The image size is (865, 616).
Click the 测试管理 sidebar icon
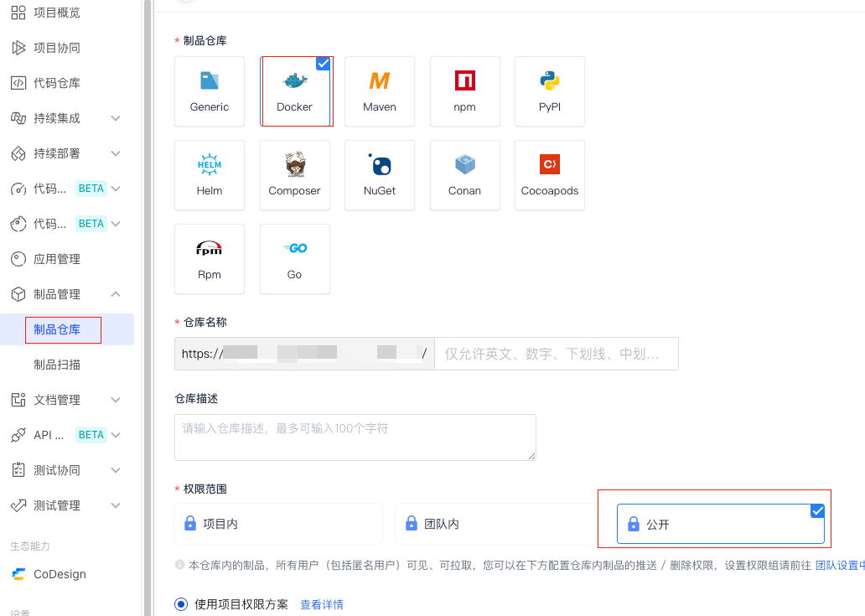[x=18, y=505]
